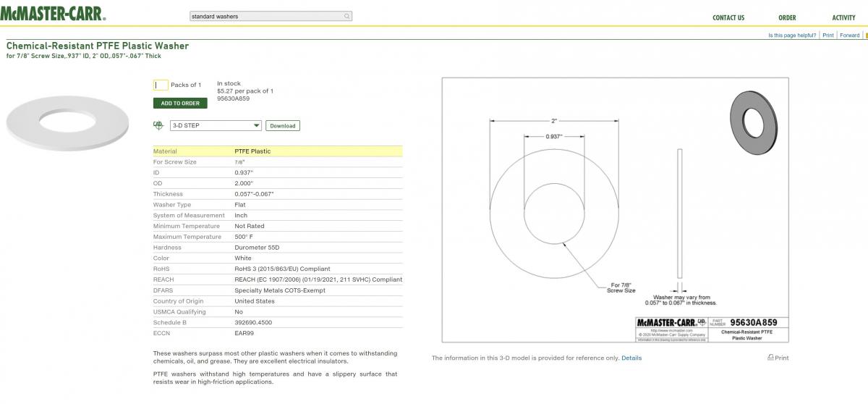
Task: Click the "$5.27 per pack of 1" price text
Action: (245, 91)
